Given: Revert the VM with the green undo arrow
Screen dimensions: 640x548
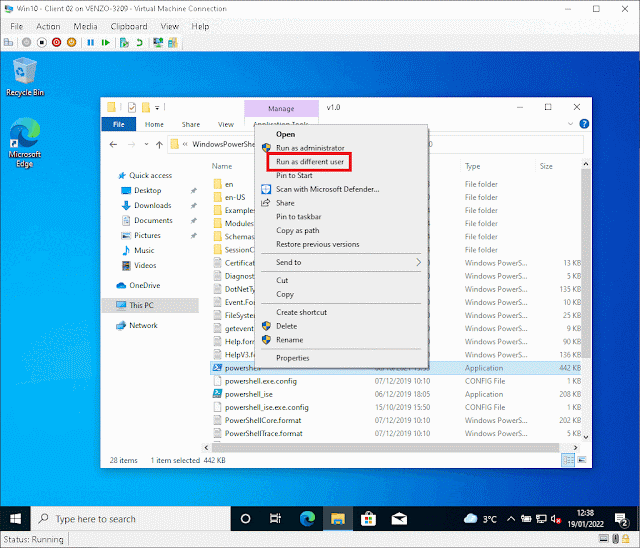Looking at the screenshot, I should click(140, 42).
